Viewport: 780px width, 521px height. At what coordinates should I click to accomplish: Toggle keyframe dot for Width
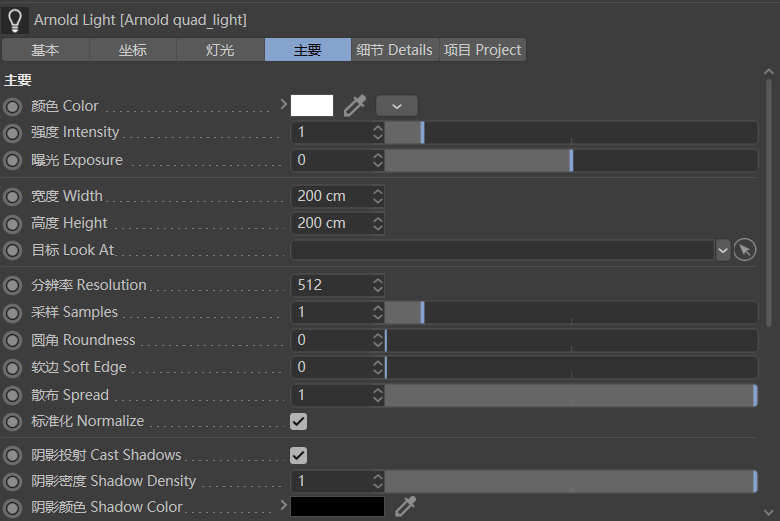point(12,197)
